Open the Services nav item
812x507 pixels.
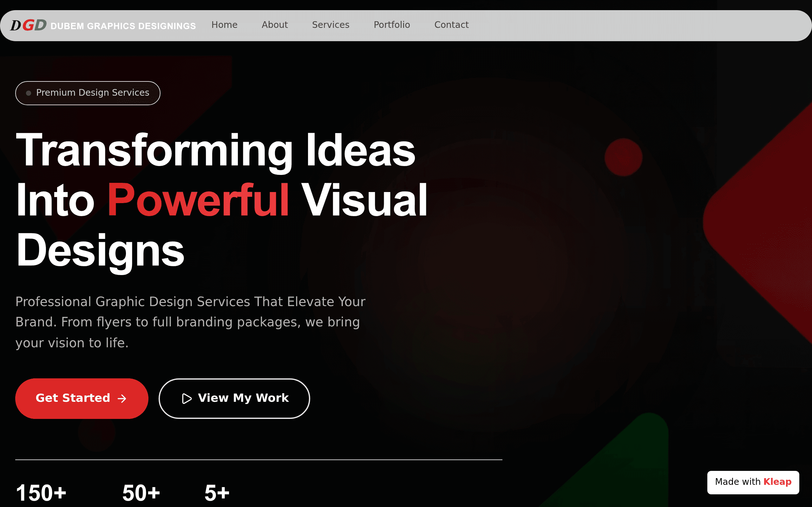(x=331, y=25)
